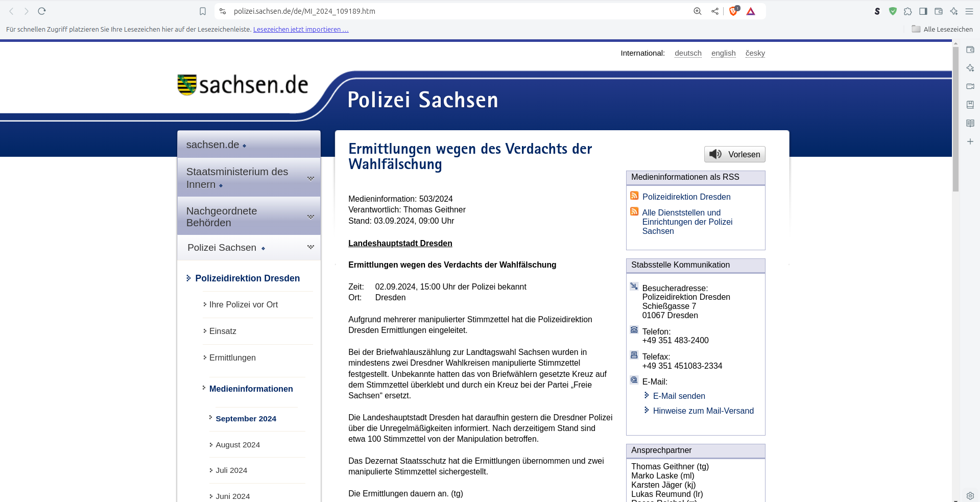Click the browser forward arrow
Image resolution: width=980 pixels, height=502 pixels.
[x=27, y=11]
